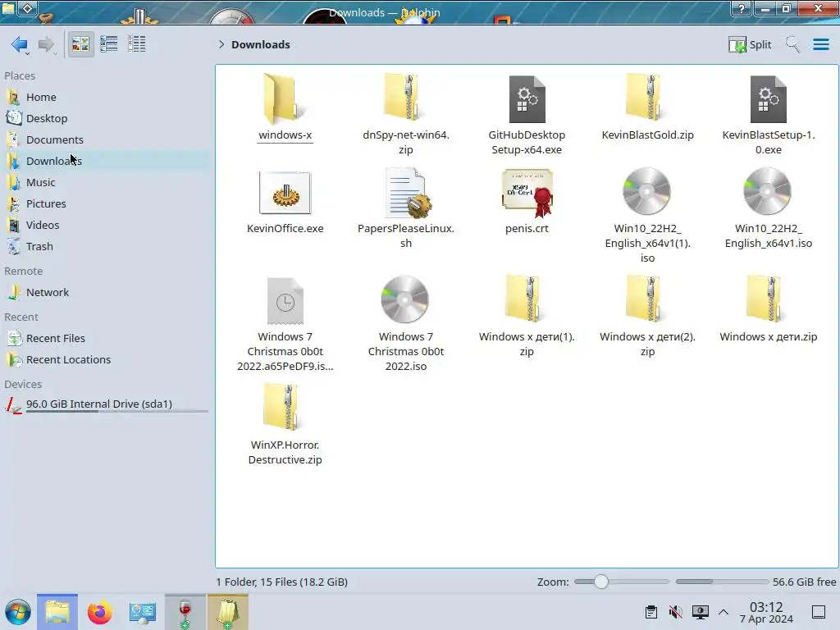Screen dimensions: 840x630
Task: Select GitHubDesktopSetup-x64.exe file
Action: [x=527, y=113]
